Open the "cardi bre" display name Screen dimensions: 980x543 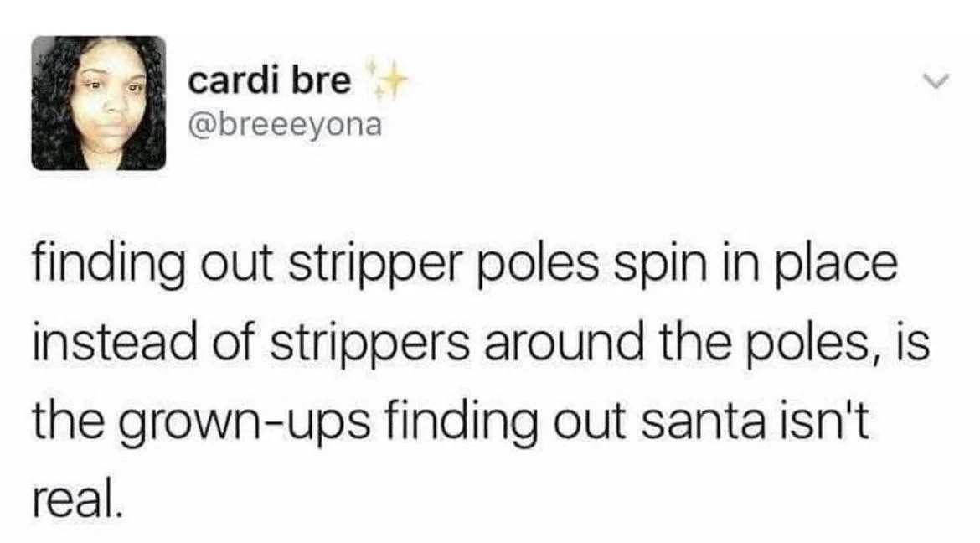pos(270,82)
